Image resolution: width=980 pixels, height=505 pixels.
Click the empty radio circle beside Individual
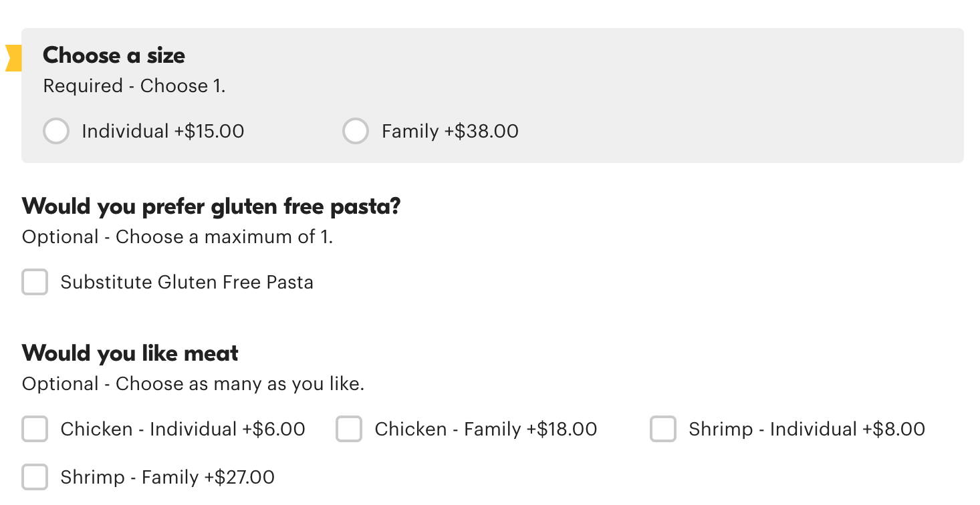pyautogui.click(x=56, y=131)
